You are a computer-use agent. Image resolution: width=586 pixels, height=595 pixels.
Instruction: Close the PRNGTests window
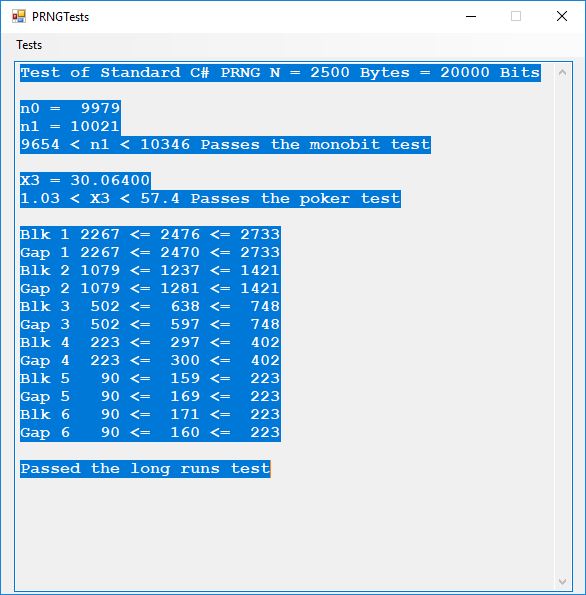tap(562, 16)
